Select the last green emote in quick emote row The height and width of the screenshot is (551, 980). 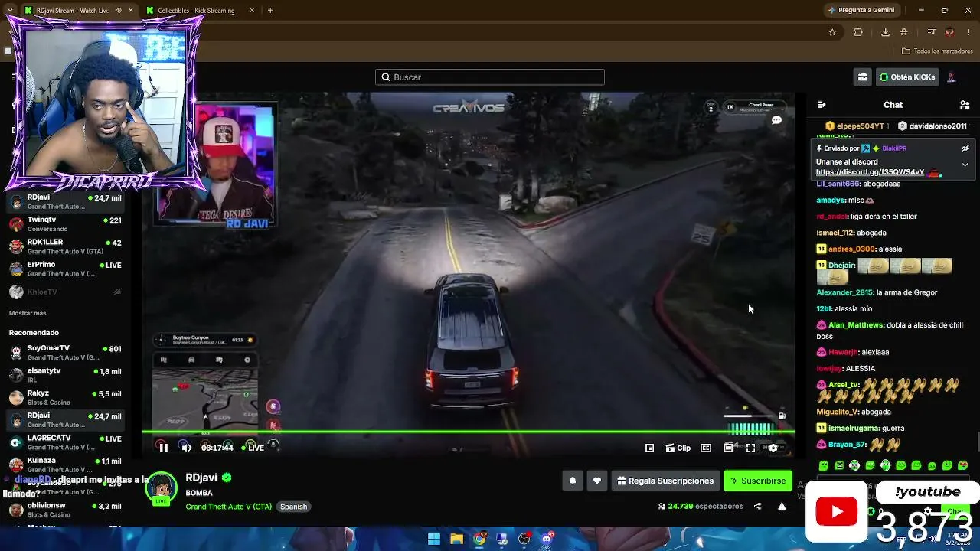click(963, 465)
